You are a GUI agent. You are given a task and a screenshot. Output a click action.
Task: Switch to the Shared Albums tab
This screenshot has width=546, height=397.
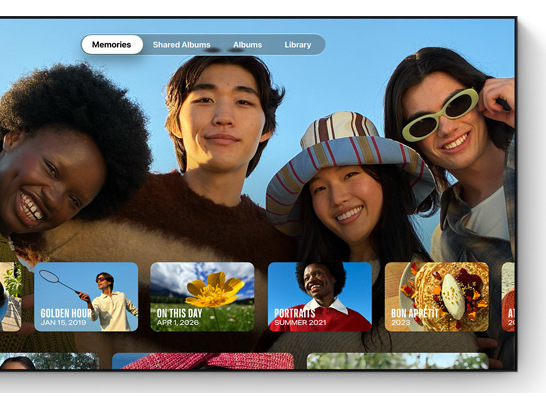pyautogui.click(x=181, y=45)
